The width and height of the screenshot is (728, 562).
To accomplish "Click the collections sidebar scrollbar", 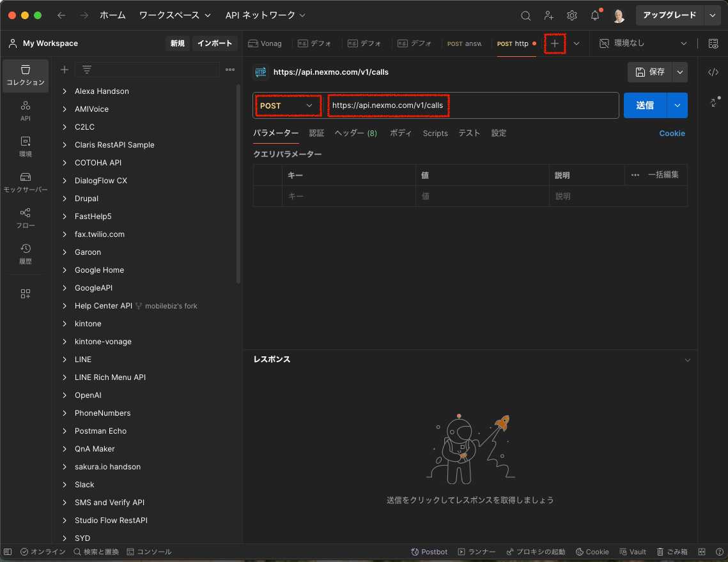I will (238, 183).
